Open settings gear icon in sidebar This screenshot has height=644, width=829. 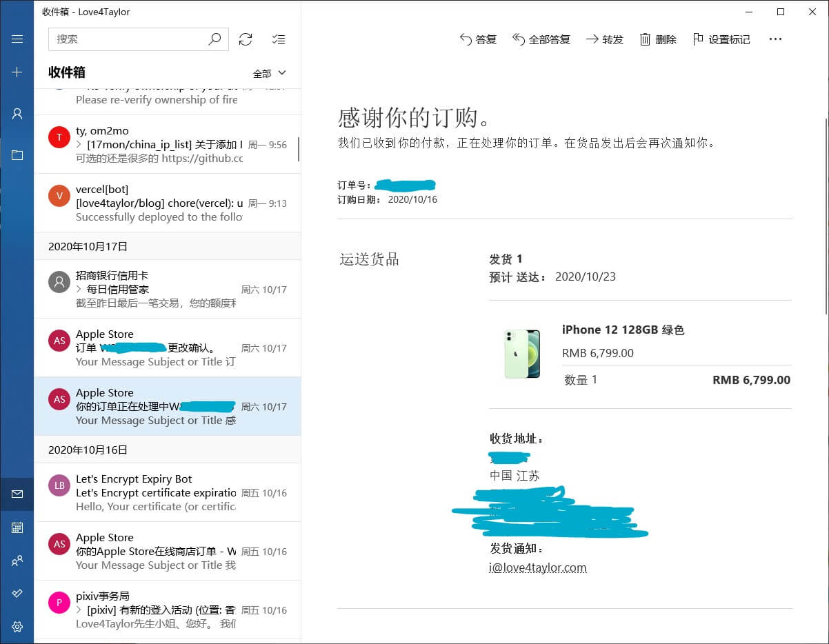coord(17,627)
